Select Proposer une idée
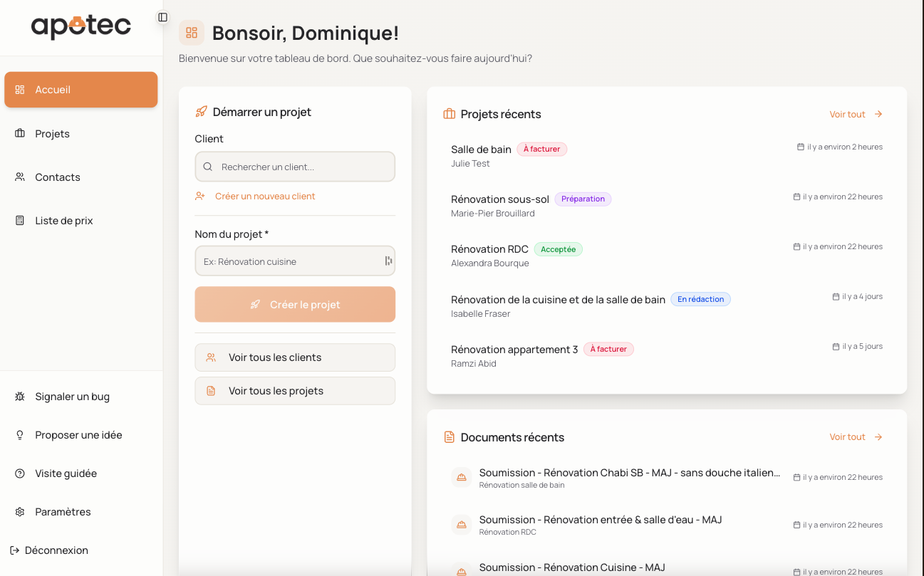Image resolution: width=924 pixels, height=576 pixels. pyautogui.click(x=81, y=435)
